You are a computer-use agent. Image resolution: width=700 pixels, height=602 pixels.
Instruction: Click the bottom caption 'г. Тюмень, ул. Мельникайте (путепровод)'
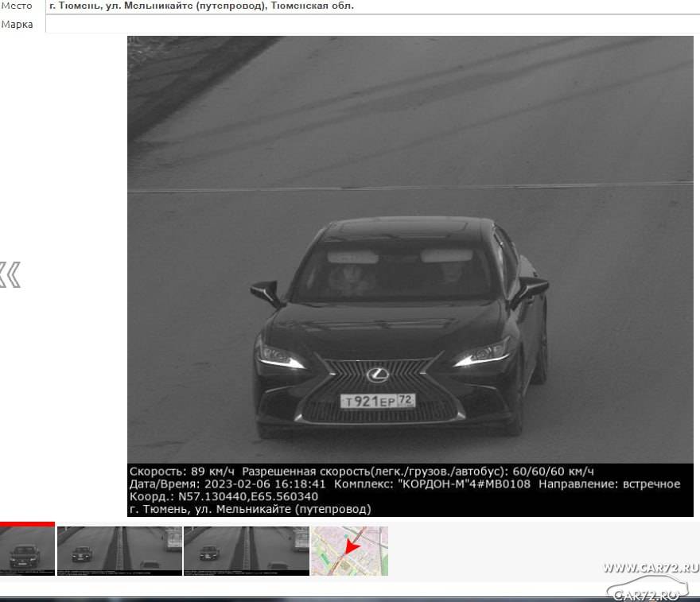click(251, 509)
